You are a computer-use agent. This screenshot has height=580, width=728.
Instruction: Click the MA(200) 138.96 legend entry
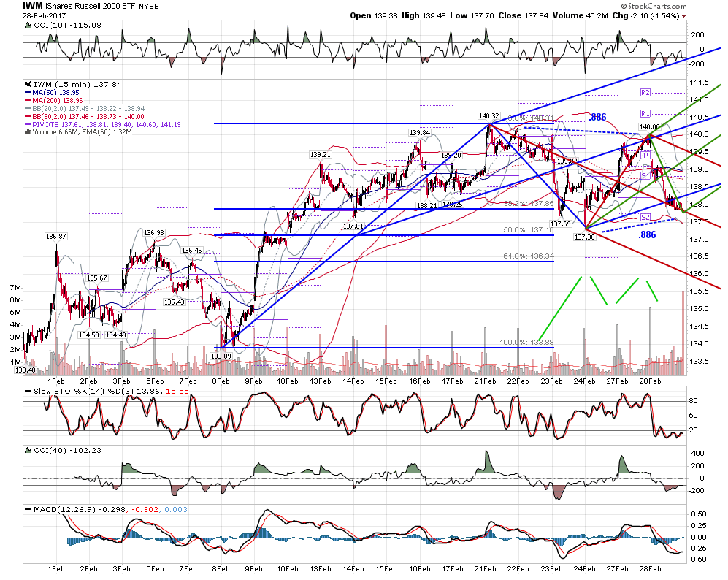pyautogui.click(x=54, y=101)
